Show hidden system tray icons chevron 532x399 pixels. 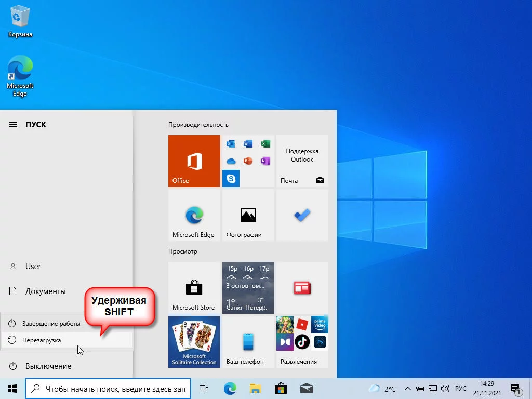tap(408, 389)
